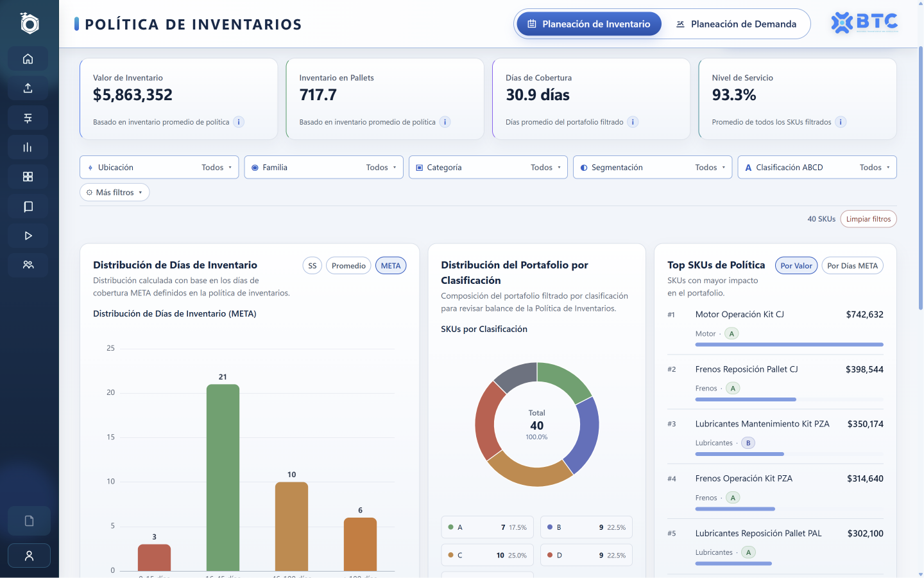Click class B badge on Lubricantes Mantenimiento Kit PZA

click(x=748, y=443)
